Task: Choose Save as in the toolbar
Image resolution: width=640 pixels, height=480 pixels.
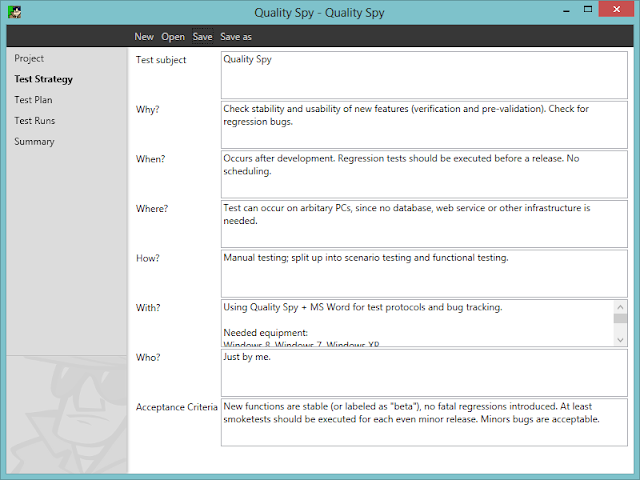Action: pos(236,37)
